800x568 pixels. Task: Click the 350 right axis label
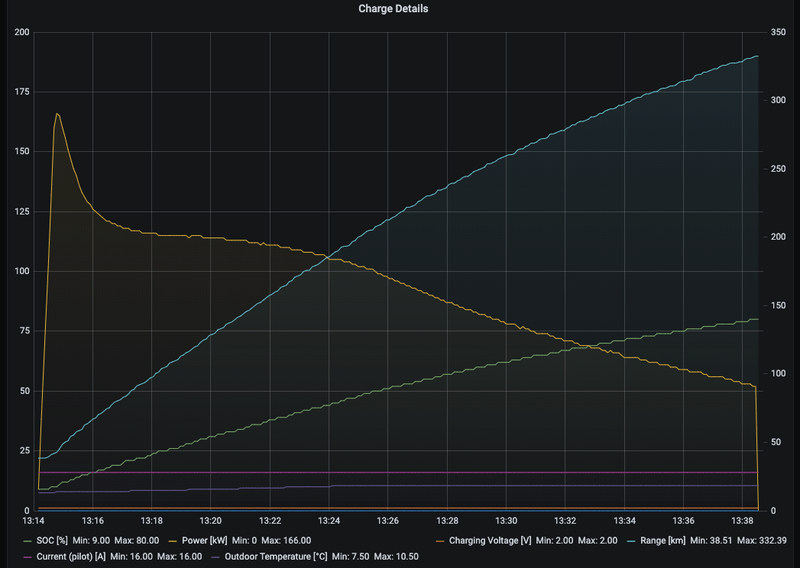(778, 32)
